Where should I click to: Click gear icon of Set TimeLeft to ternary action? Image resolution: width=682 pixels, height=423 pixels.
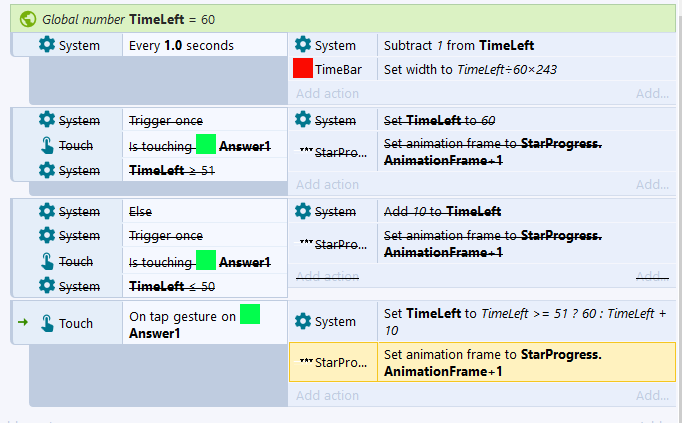tap(303, 321)
